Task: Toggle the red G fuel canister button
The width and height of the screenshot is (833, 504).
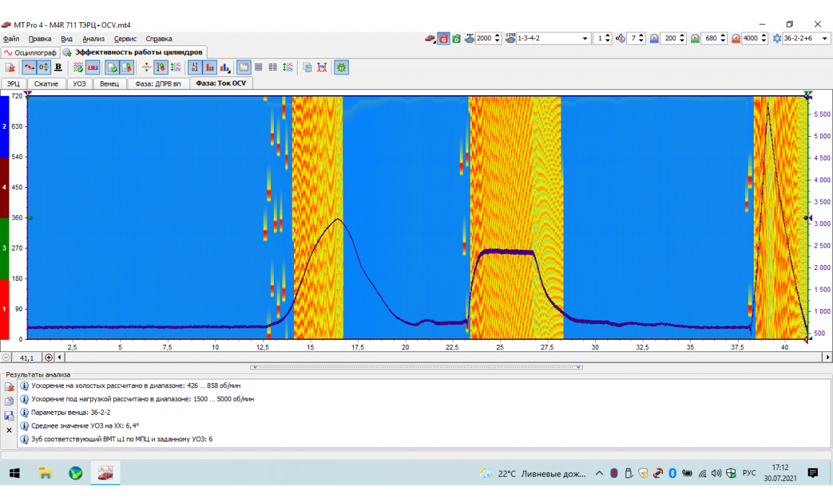Action: pyautogui.click(x=444, y=38)
